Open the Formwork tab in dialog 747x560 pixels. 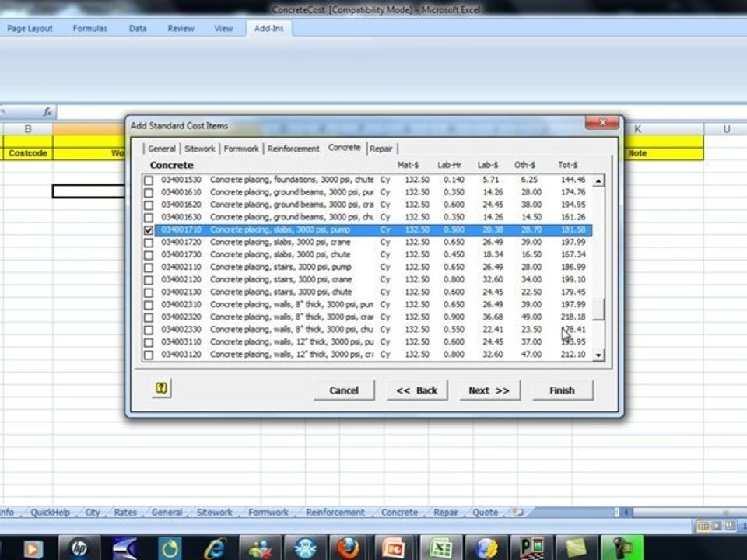pyautogui.click(x=241, y=149)
